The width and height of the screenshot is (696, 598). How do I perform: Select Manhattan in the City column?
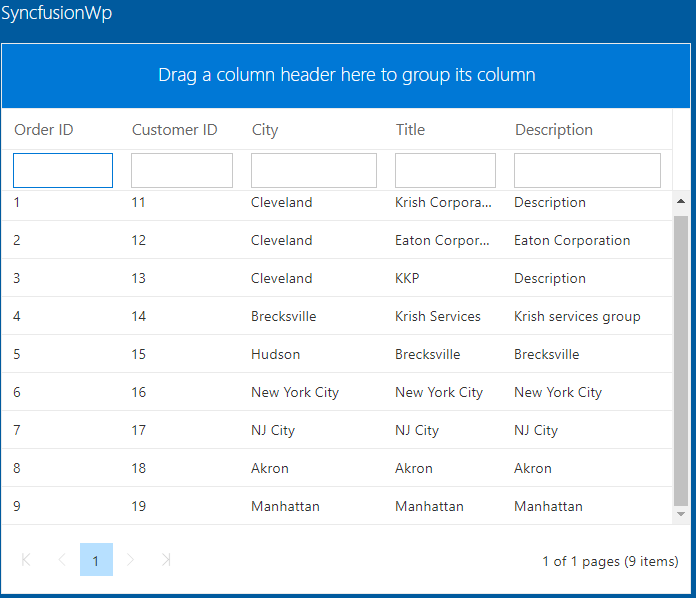click(x=285, y=506)
